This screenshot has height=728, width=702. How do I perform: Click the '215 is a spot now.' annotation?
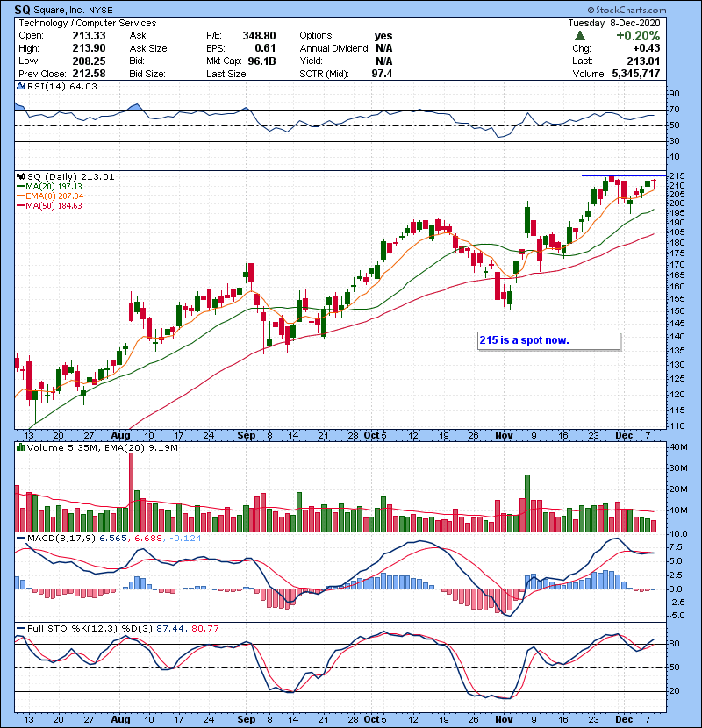(548, 340)
